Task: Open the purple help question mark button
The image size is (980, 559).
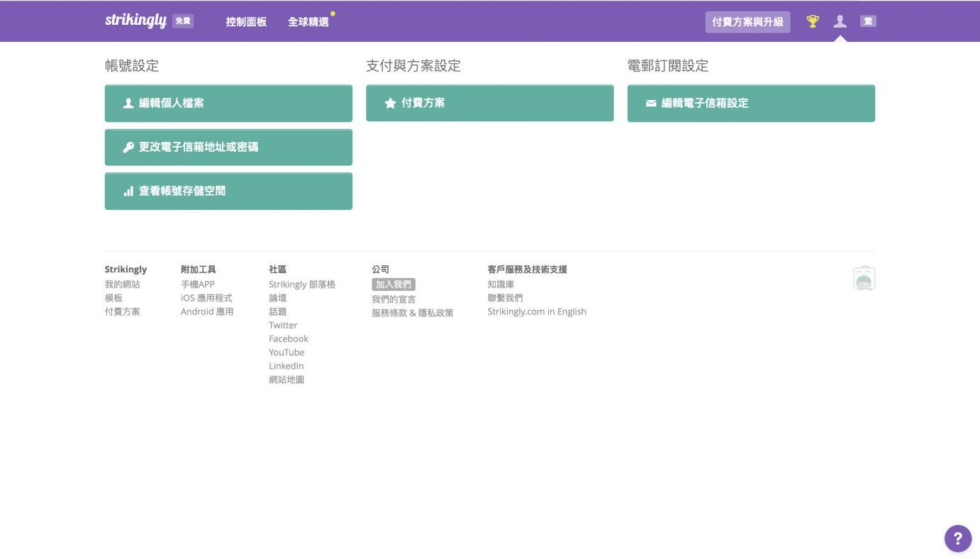Action: point(957,538)
